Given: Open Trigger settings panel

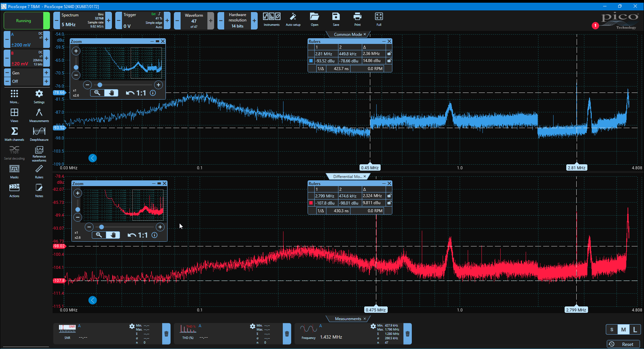Looking at the screenshot, I should click(143, 21).
